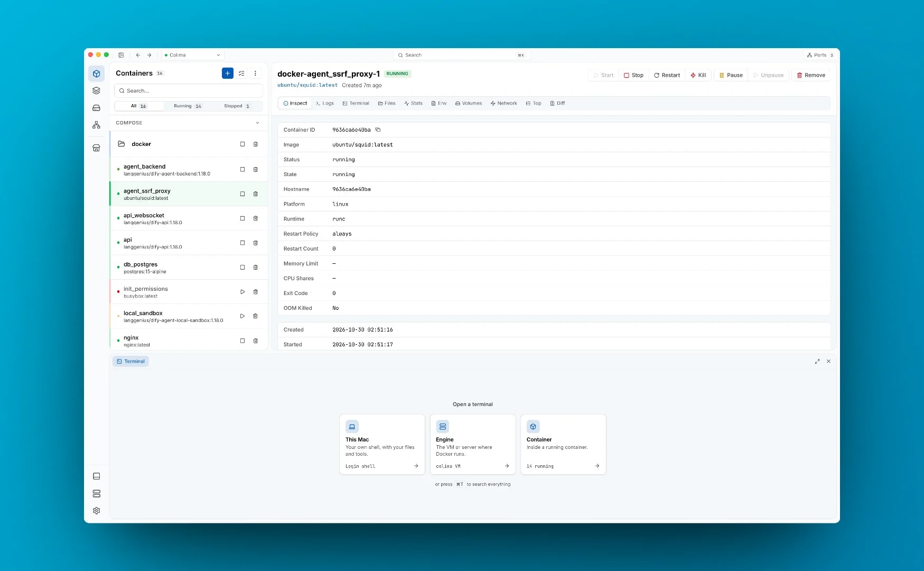Collapse the COMPOSE section chevron

coord(257,123)
